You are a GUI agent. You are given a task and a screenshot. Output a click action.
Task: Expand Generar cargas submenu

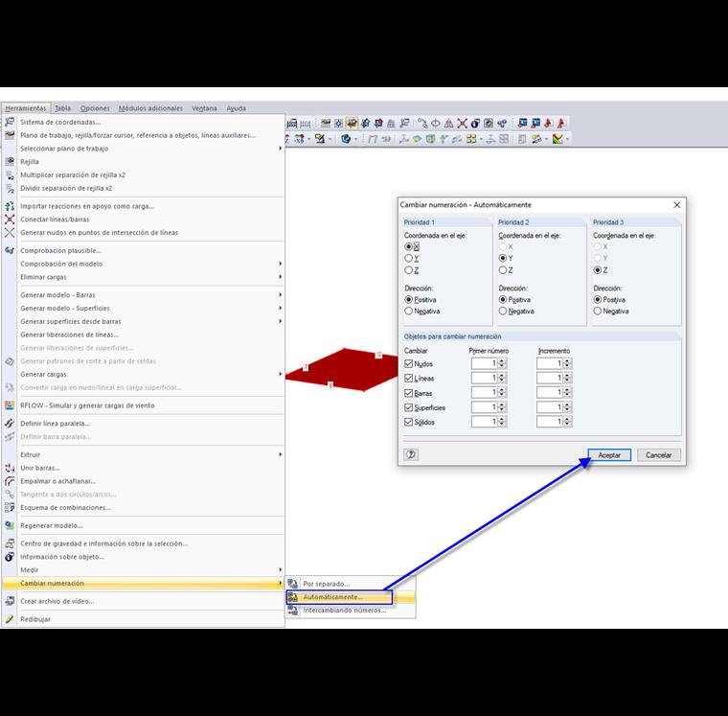[280, 374]
